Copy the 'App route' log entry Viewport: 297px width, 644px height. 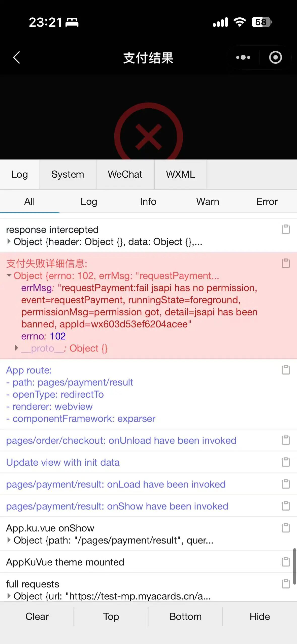(x=286, y=370)
